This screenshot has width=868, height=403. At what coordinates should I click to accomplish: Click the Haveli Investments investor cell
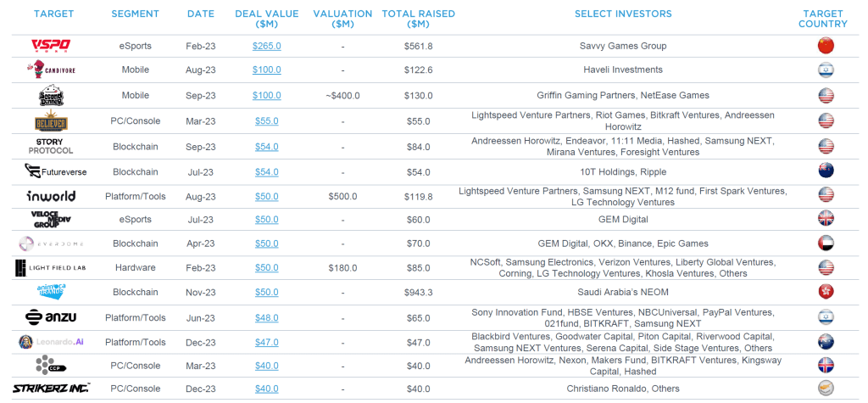click(623, 70)
